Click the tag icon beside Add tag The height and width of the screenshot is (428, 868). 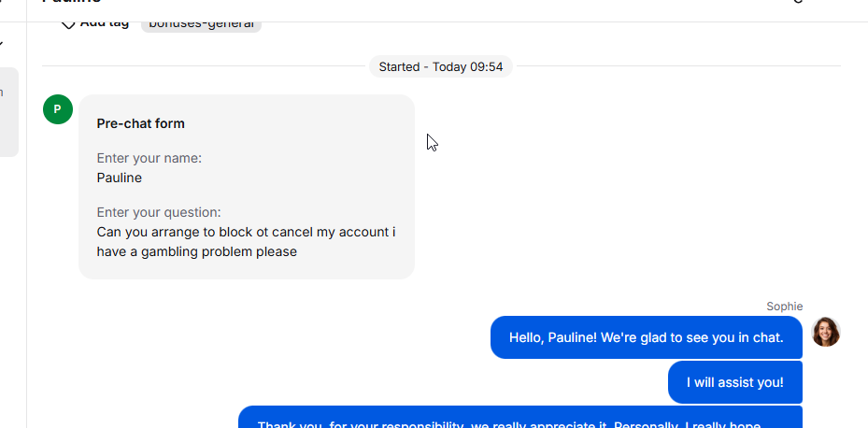[67, 24]
